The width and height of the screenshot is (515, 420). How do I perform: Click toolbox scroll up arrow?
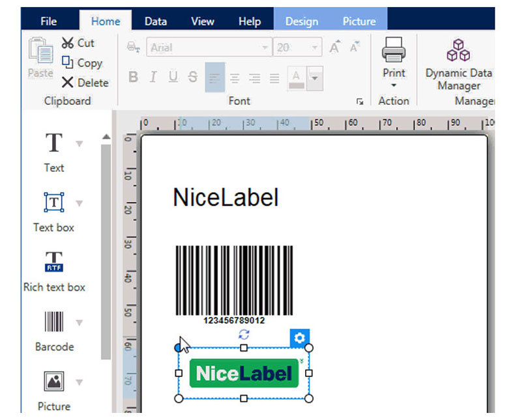106,137
